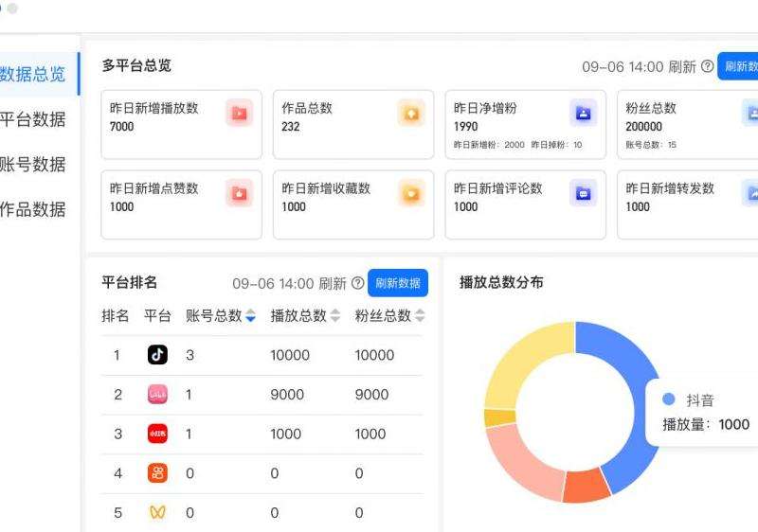Click the yellow butterfly platform icon in rank 5

pyautogui.click(x=157, y=512)
